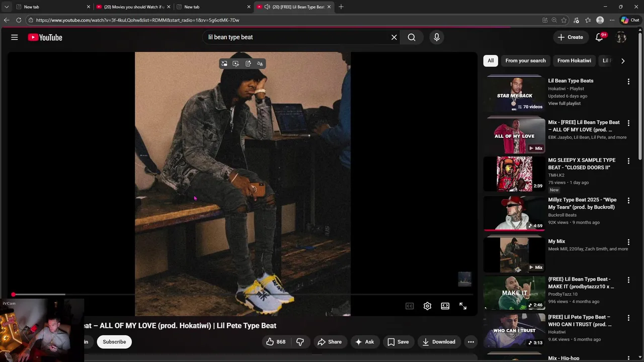Click the AI summary overlay icon on video
The width and height of the screenshot is (644, 362).
[x=248, y=64]
